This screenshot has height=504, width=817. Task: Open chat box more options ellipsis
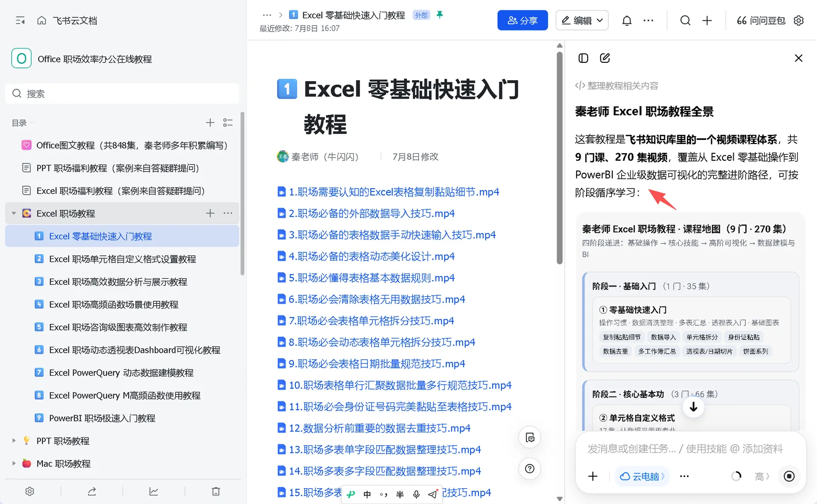tap(684, 476)
